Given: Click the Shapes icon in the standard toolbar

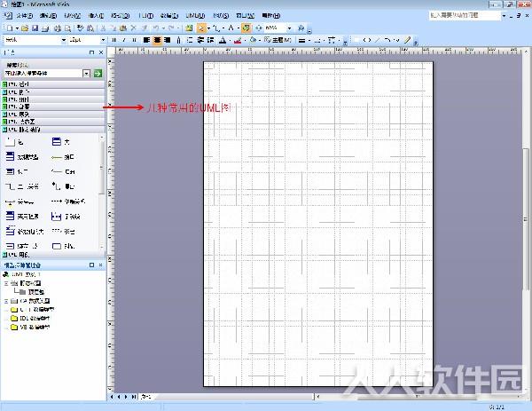Looking at the screenshot, I should 189,28.
